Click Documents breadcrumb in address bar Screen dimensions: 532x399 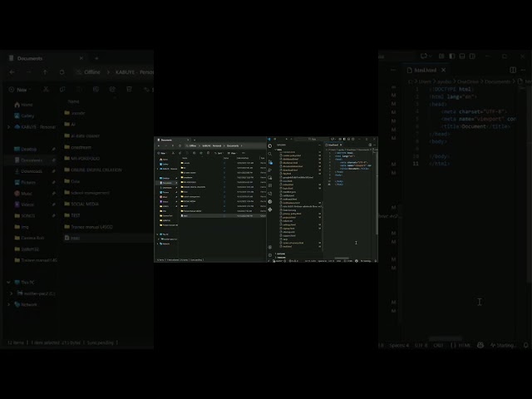233,145
